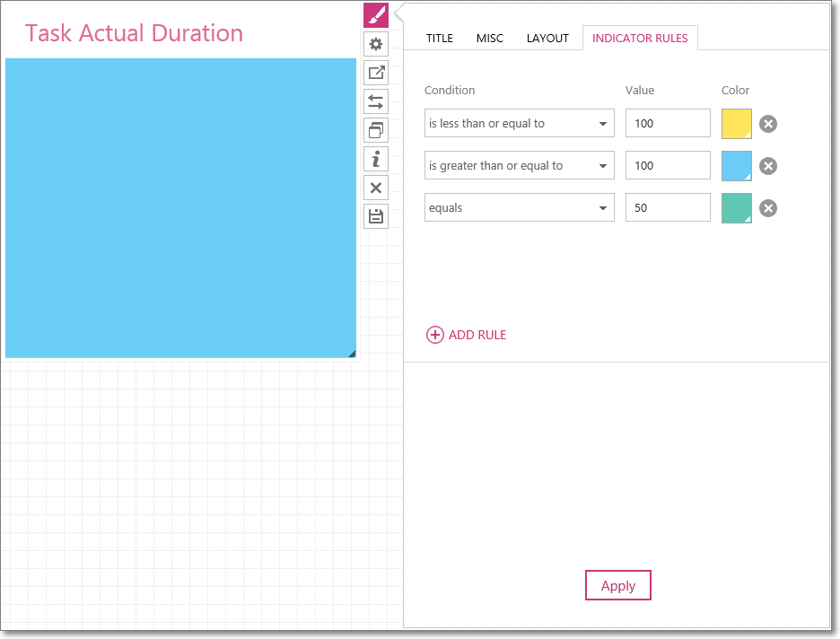840x639 pixels.
Task: Open the info icon
Action: click(x=375, y=159)
